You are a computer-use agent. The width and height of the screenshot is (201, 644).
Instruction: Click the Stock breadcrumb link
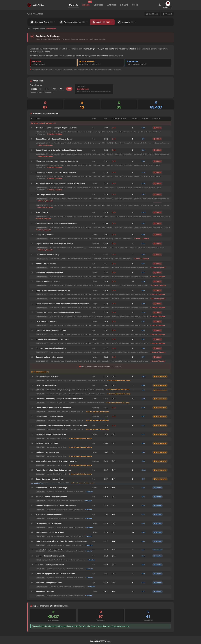point(42,29)
